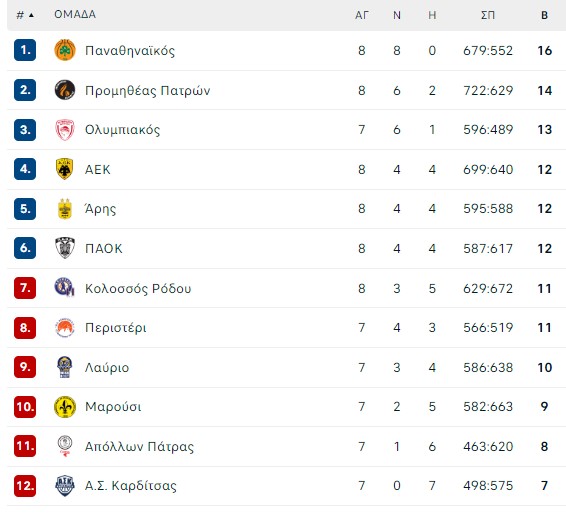Click the Μαρούσι team logo
This screenshot has height=517, width=566.
pyautogui.click(x=65, y=407)
